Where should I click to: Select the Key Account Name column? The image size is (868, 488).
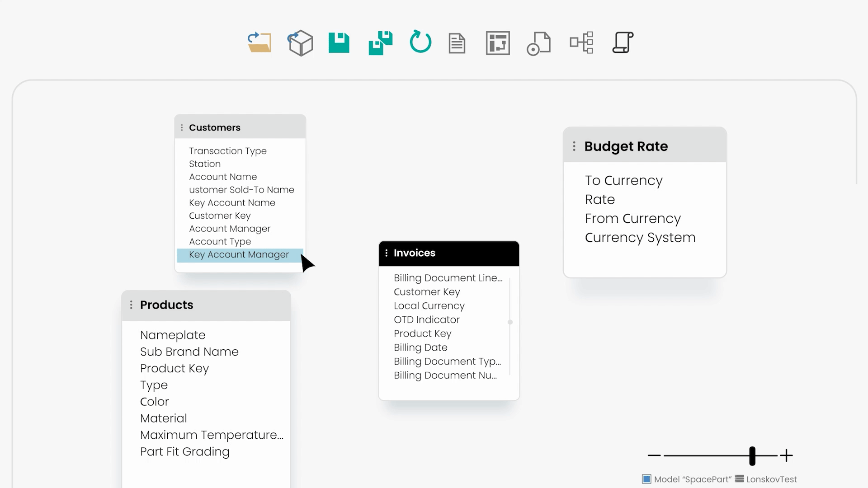coord(232,203)
